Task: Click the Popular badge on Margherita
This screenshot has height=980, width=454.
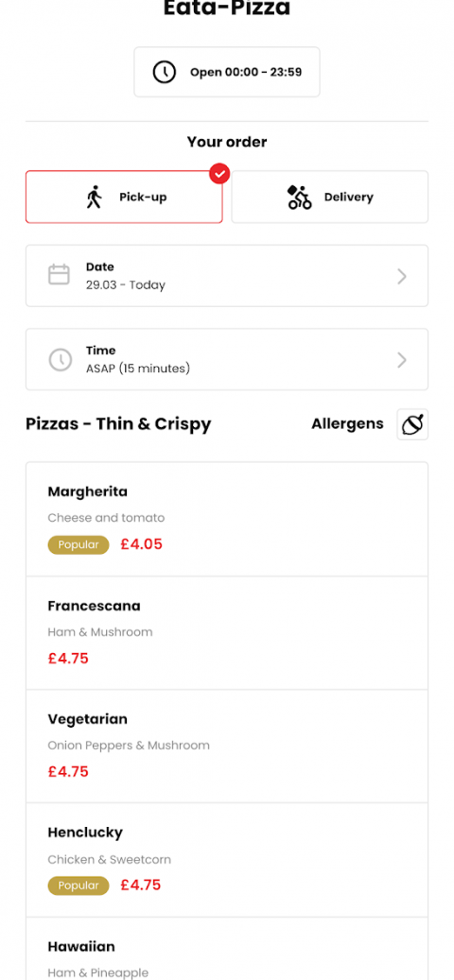Action: coord(79,545)
